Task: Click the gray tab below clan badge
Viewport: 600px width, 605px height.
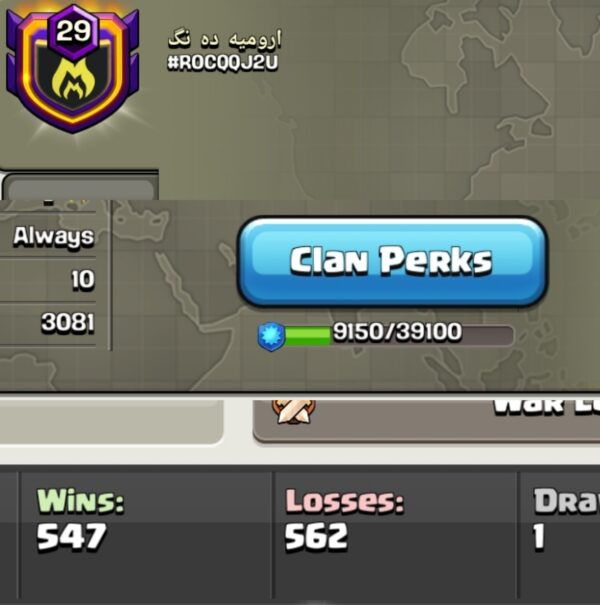Action: click(80, 186)
